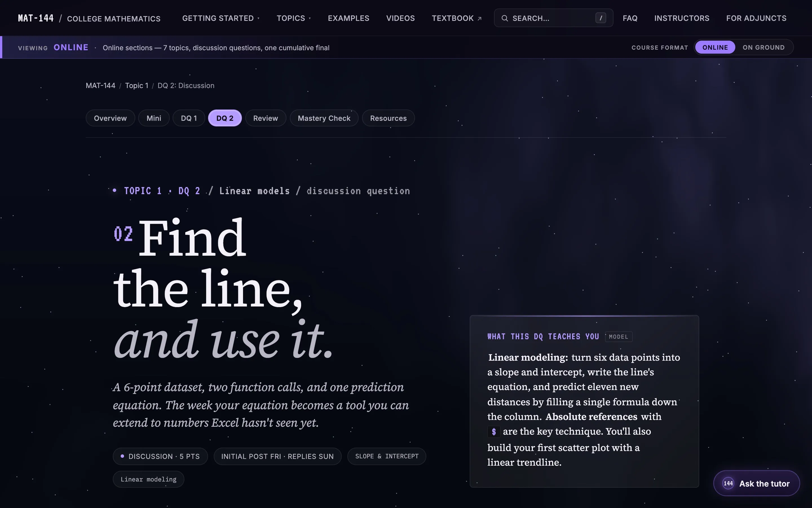Select the Review tab
812x508 pixels.
click(x=265, y=118)
